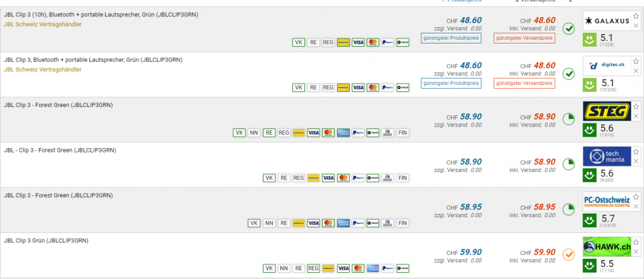Open the tech mania shop logo
Image resolution: width=644 pixels, height=279 pixels.
click(x=606, y=156)
